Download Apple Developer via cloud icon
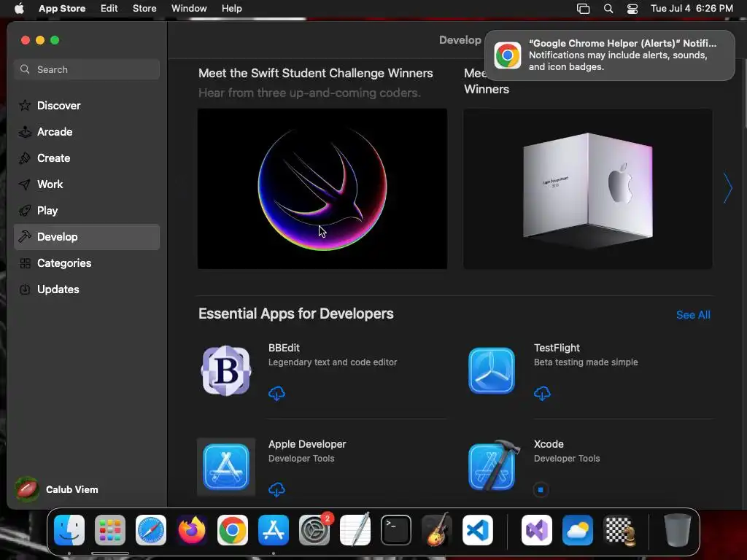This screenshot has width=747, height=560. tap(276, 489)
